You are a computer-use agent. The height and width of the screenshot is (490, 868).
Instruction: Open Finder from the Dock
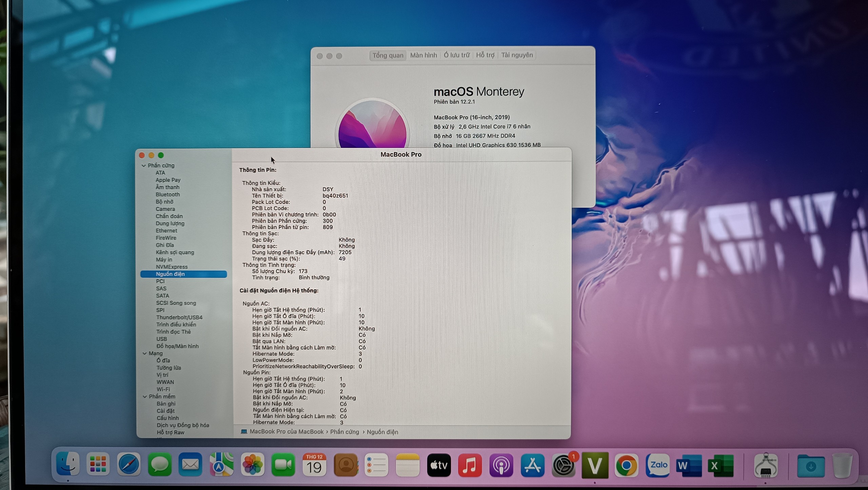coord(68,464)
